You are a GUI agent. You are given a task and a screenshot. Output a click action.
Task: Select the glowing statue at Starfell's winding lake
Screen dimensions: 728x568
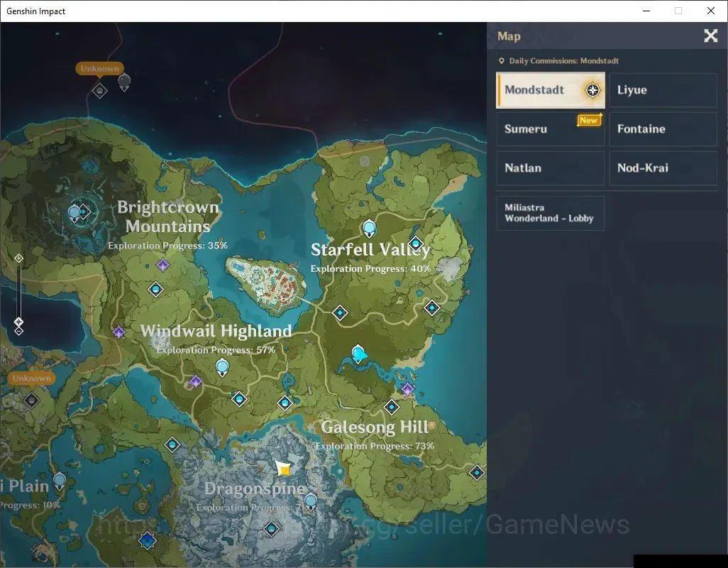tap(358, 354)
